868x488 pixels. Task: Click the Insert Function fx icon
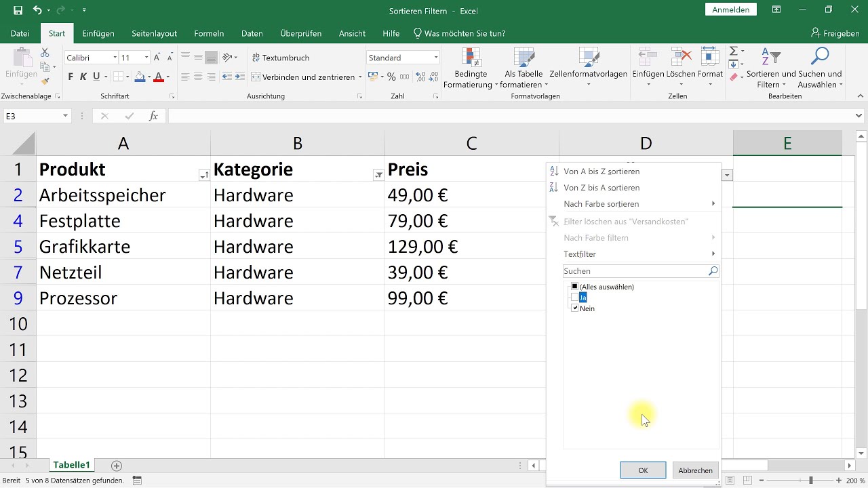click(x=154, y=116)
